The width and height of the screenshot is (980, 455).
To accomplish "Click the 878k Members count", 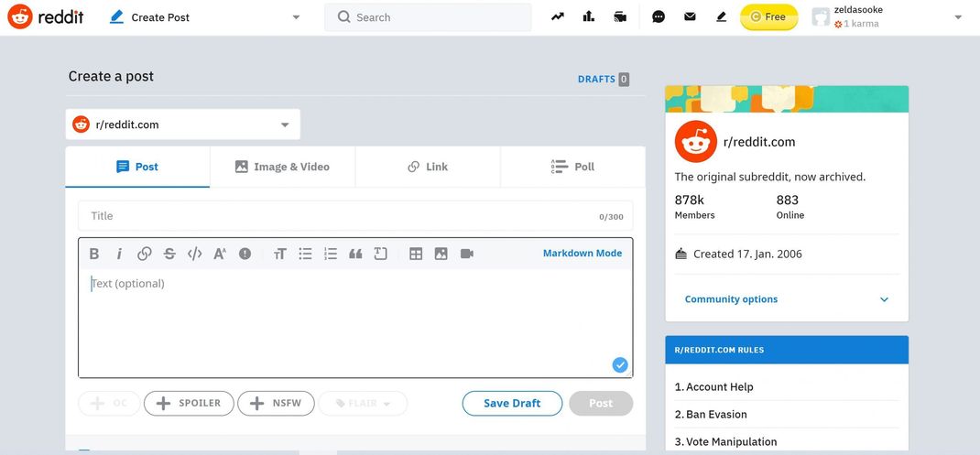I will click(x=694, y=207).
